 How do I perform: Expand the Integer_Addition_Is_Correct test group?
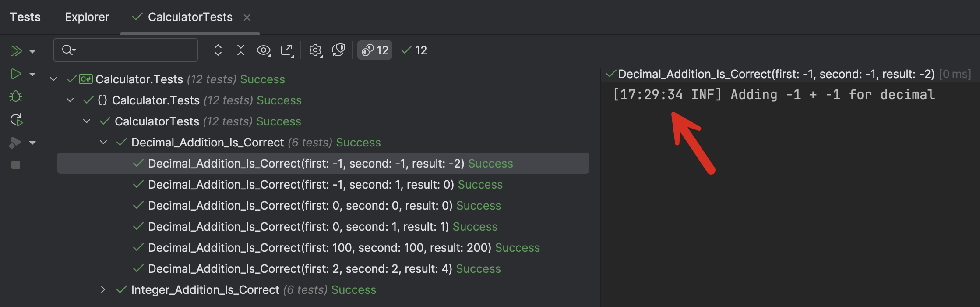tap(103, 289)
